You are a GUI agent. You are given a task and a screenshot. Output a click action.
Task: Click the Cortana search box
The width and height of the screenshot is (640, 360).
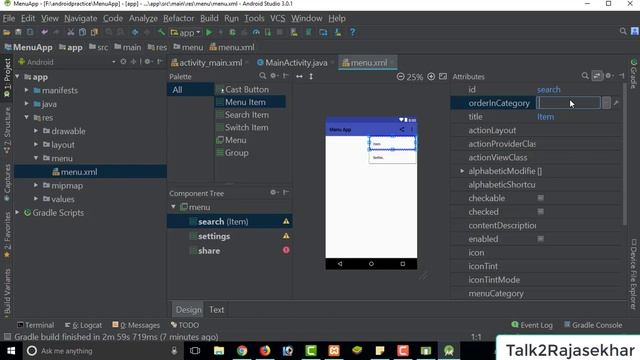pyautogui.click(x=100, y=351)
